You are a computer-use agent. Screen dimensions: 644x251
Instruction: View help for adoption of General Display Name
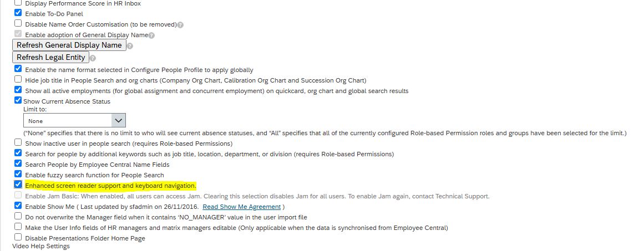151,35
